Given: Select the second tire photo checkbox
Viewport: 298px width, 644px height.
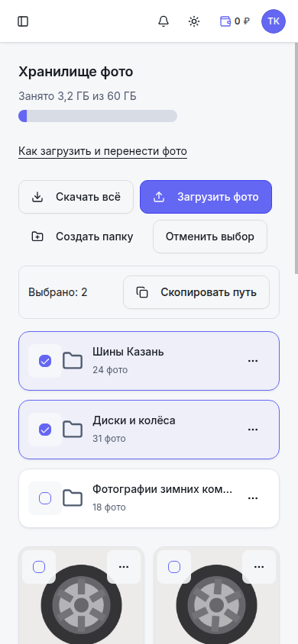Looking at the screenshot, I should coord(174,567).
